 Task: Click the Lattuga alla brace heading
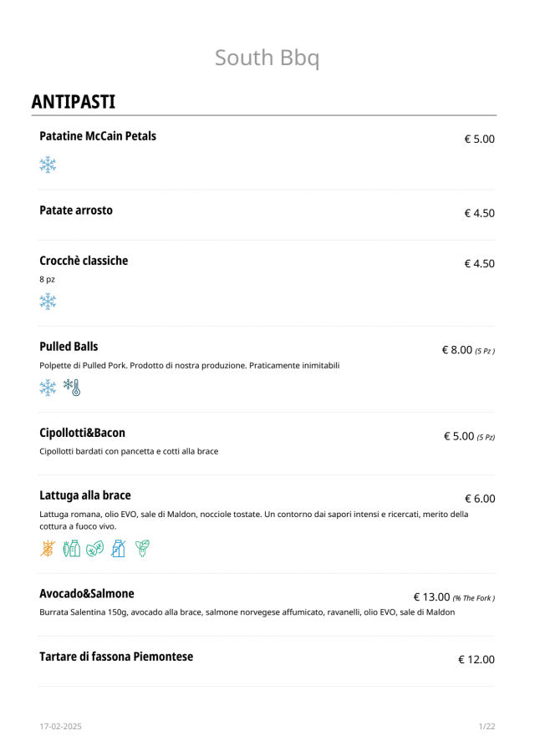(x=85, y=495)
